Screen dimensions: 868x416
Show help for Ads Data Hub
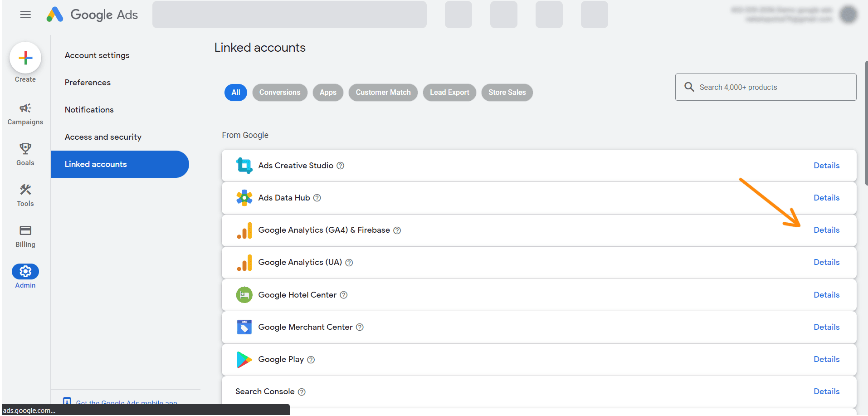[x=317, y=198]
